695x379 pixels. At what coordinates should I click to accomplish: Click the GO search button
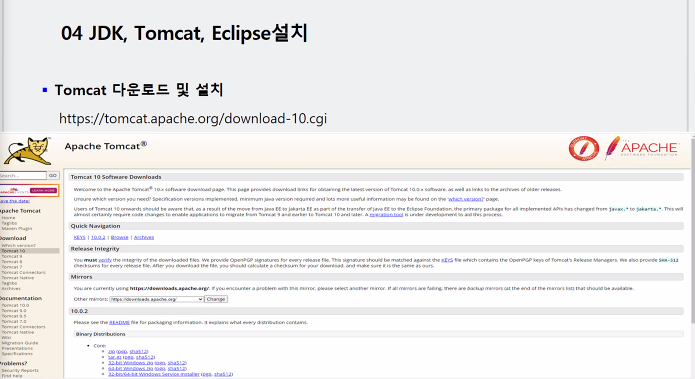pyautogui.click(x=53, y=176)
